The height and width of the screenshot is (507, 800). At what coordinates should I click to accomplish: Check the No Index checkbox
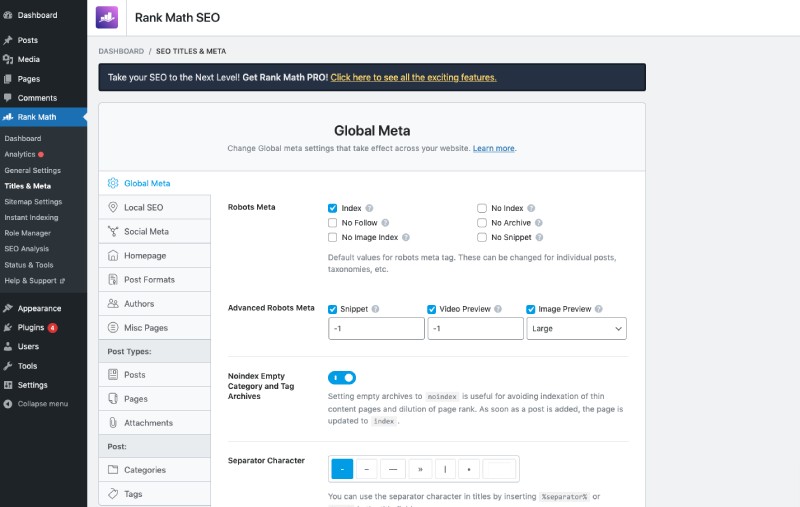(482, 208)
